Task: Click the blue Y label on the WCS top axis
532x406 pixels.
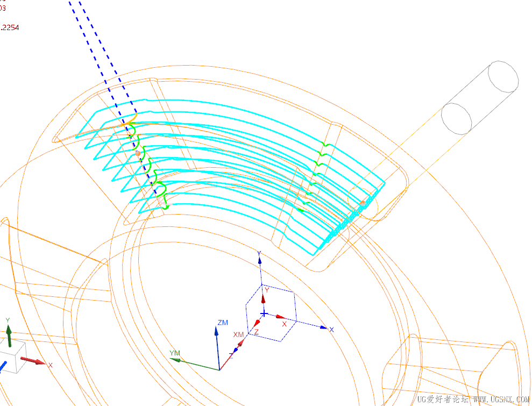Action: point(259,253)
